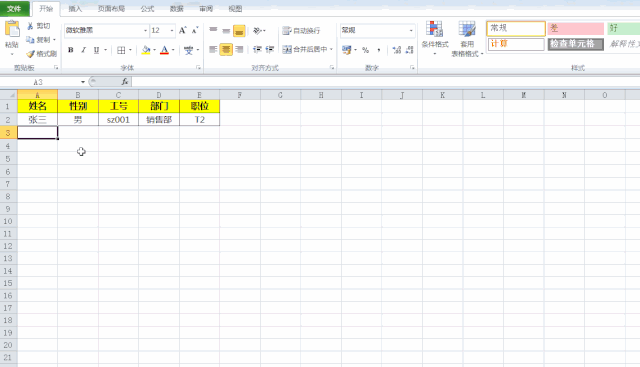Open the fill color dropdown arrow
This screenshot has width=640, height=367.
point(155,50)
